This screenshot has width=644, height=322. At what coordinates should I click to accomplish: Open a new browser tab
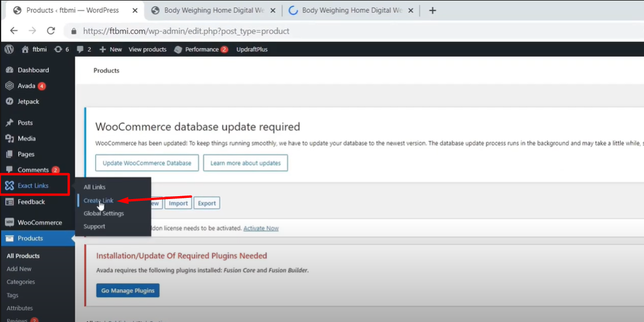click(432, 11)
